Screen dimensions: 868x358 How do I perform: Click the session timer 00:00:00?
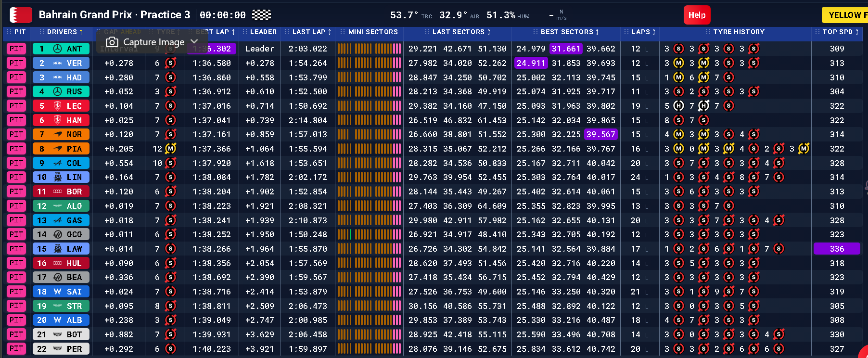pyautogui.click(x=223, y=15)
